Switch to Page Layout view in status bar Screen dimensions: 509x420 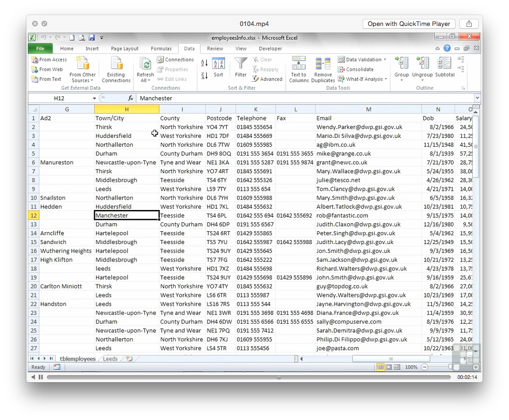389,367
